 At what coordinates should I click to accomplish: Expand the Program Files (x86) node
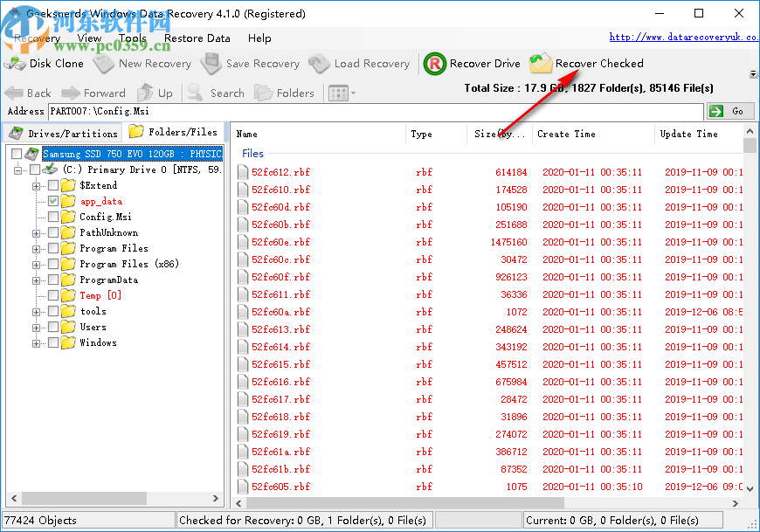pyautogui.click(x=35, y=264)
